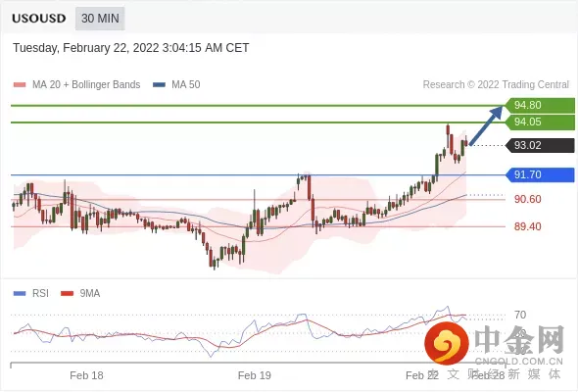
Task: Click the pink MA 20 Bollinger legend swatch
Action: pos(20,85)
